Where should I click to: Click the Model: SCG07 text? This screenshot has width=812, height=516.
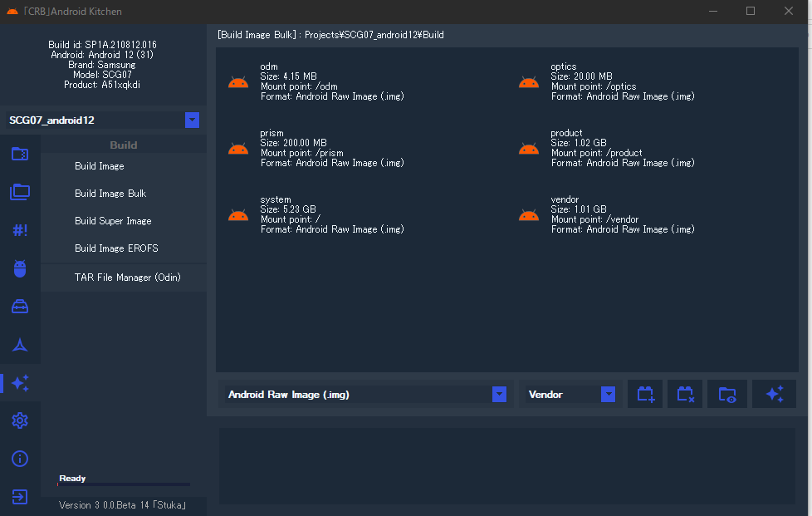pyautogui.click(x=102, y=75)
